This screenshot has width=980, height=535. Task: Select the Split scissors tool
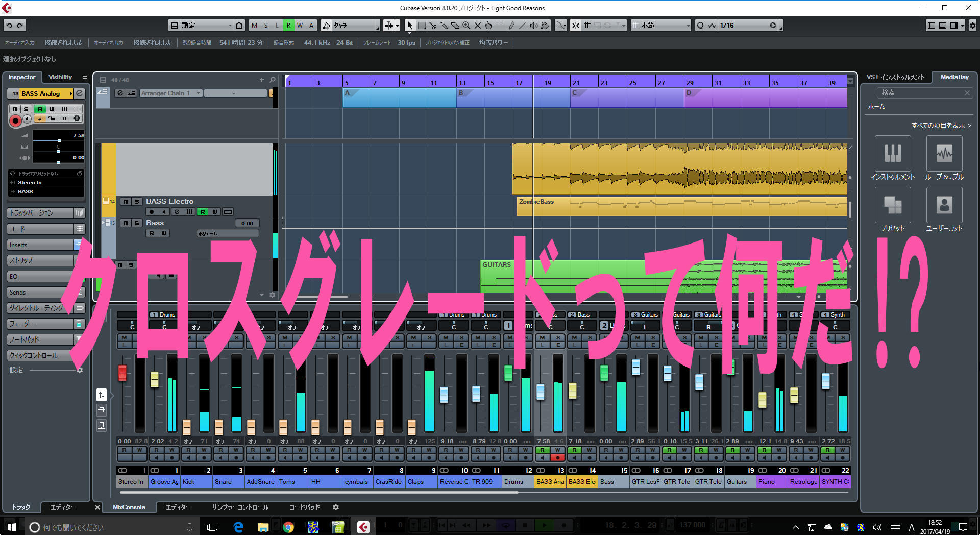click(x=433, y=25)
